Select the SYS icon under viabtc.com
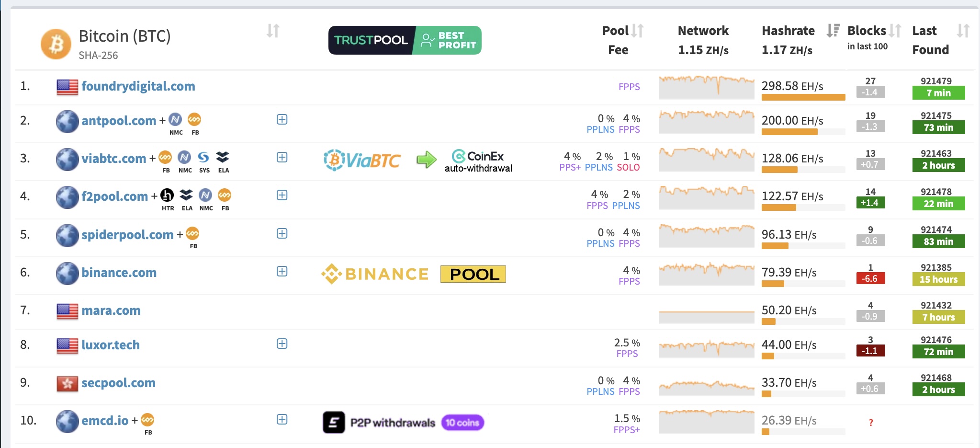980x448 pixels. 204,157
